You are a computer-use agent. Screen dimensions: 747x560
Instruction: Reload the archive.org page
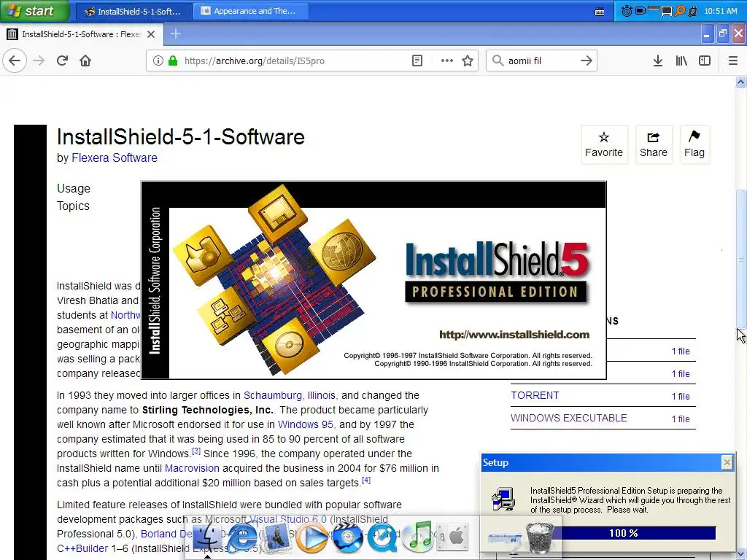pyautogui.click(x=62, y=61)
